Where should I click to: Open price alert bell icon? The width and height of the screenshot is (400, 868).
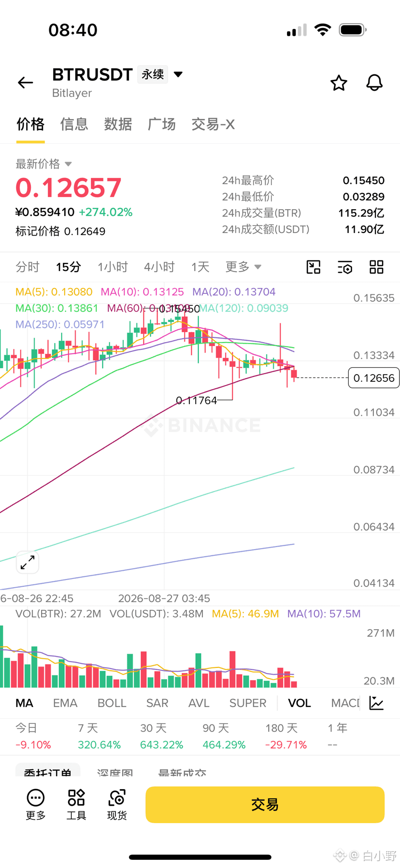pyautogui.click(x=374, y=83)
